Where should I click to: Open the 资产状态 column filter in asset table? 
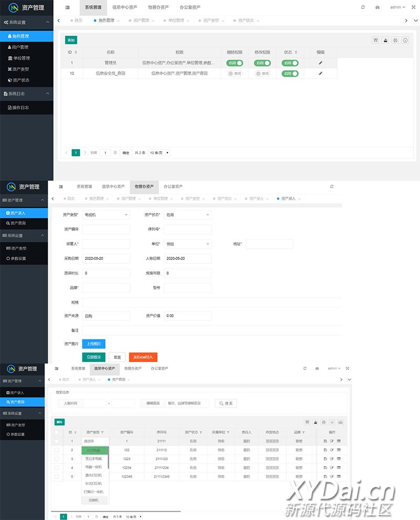click(201, 432)
